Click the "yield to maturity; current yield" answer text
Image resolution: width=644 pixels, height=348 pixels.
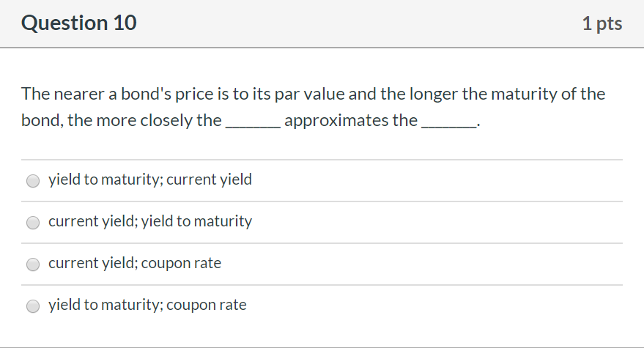pyautogui.click(x=150, y=179)
